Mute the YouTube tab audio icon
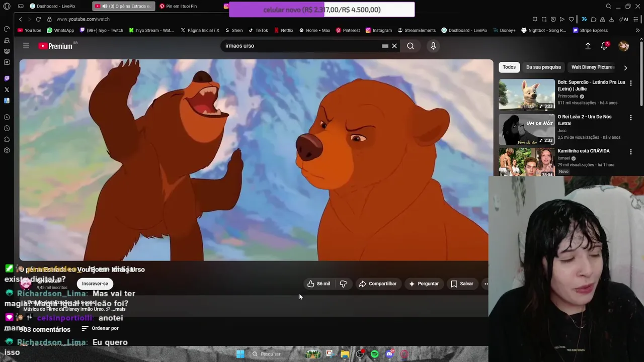The width and height of the screenshot is (644, 362). pyautogui.click(x=105, y=6)
